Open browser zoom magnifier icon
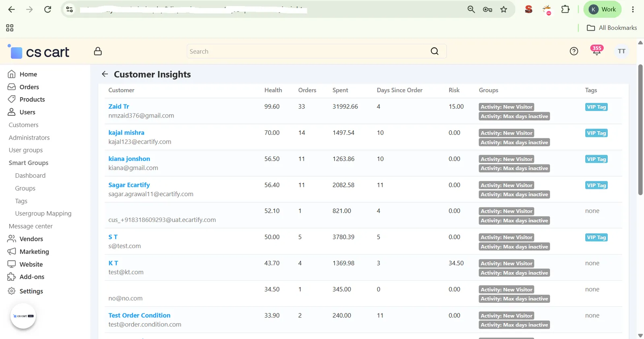Screen dimensions: 644x339 (x=471, y=9)
